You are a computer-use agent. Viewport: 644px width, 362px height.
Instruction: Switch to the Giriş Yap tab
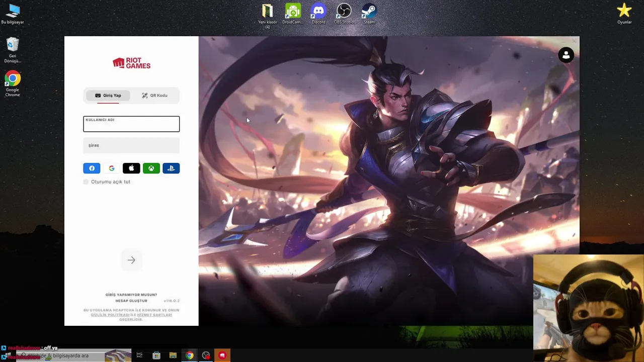(108, 96)
